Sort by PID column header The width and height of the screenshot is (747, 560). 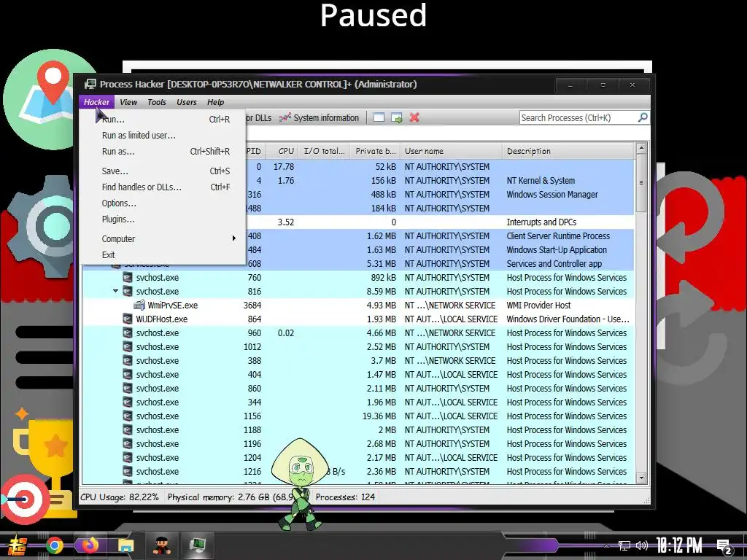point(254,151)
